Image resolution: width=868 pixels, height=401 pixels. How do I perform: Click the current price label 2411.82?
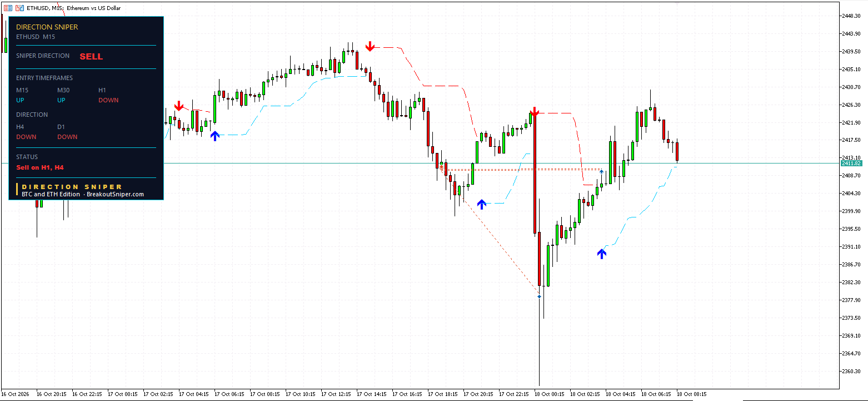pos(851,163)
